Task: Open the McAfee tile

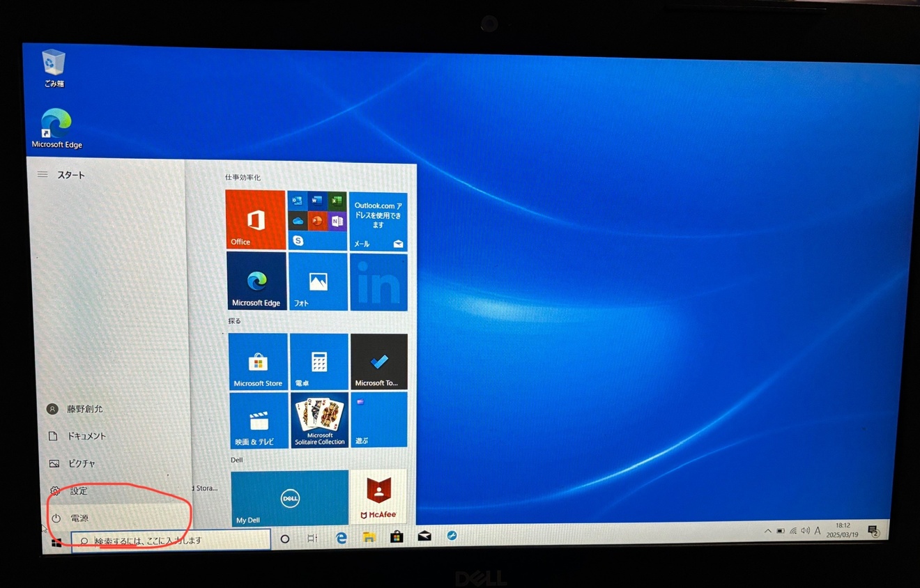Action: click(378, 496)
